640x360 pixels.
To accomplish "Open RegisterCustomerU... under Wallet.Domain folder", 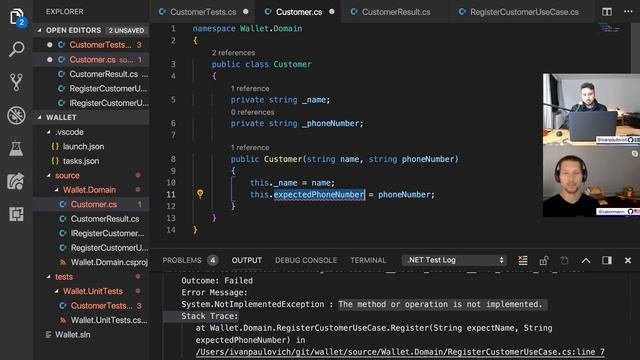I will (91, 248).
